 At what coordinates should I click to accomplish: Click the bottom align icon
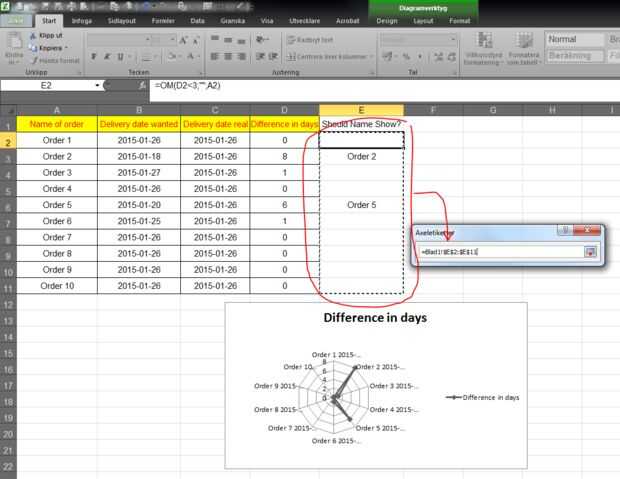tap(241, 39)
